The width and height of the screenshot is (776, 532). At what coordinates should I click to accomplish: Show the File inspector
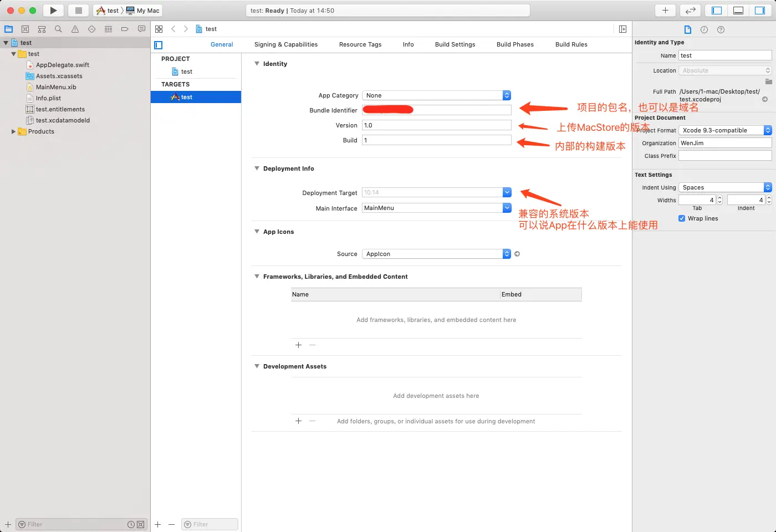tap(688, 30)
